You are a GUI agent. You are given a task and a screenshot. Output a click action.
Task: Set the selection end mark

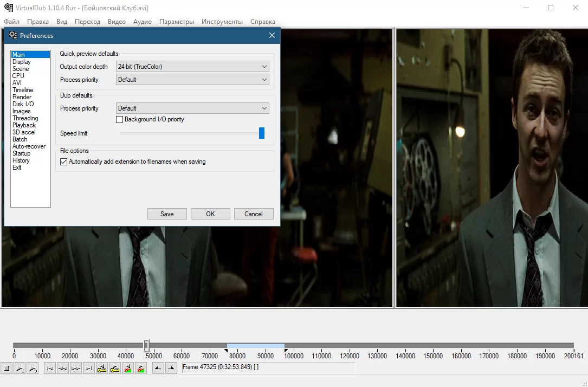[171, 369]
